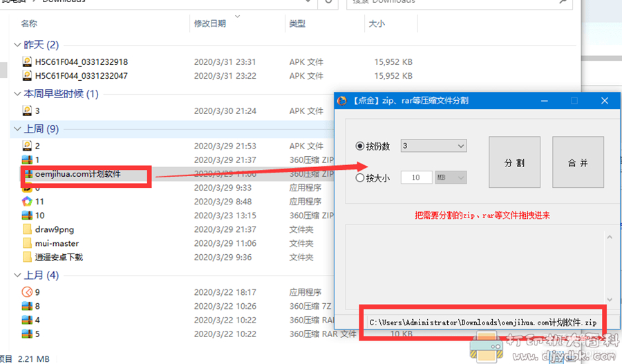
Task: Collapse the 本周早些时候 (1) group
Action: [17, 94]
